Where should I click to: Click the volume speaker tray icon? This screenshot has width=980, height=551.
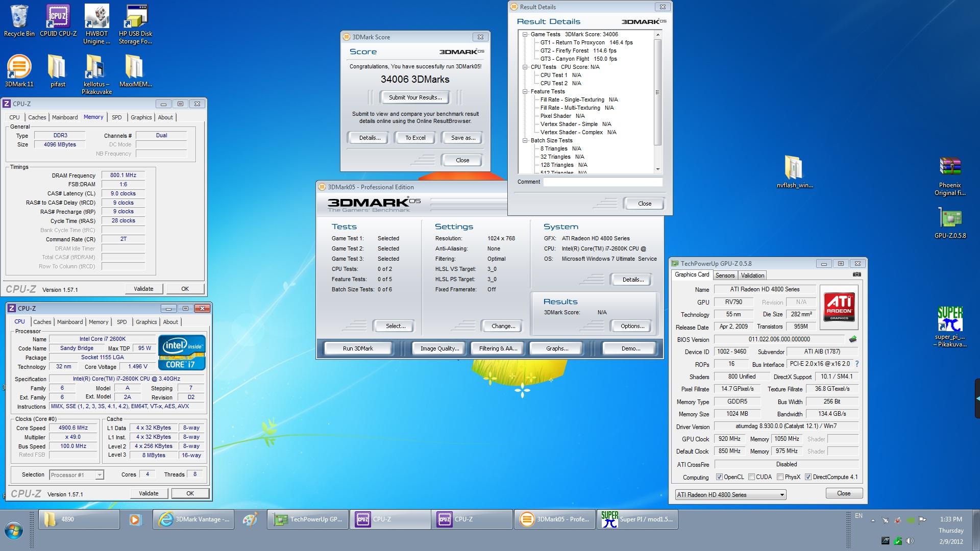pyautogui.click(x=910, y=541)
